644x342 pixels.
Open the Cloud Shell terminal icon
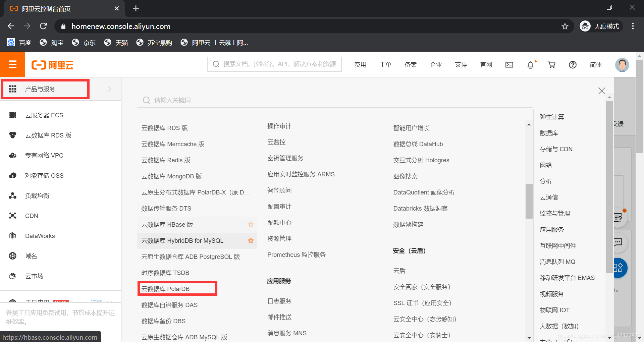509,65
